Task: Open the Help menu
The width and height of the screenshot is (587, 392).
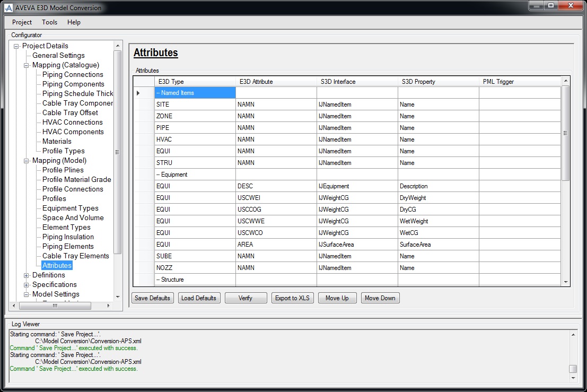Action: pyautogui.click(x=74, y=22)
